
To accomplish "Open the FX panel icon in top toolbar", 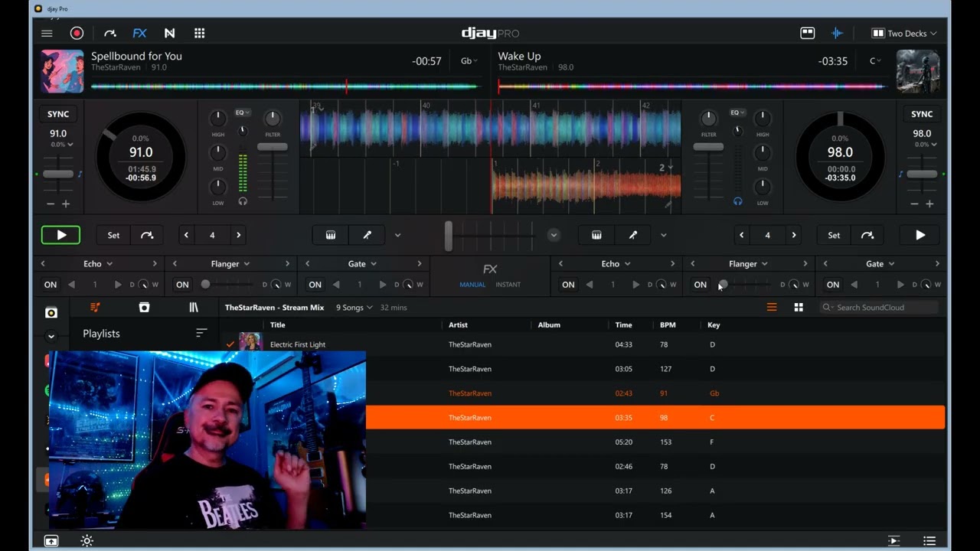I will (x=139, y=33).
